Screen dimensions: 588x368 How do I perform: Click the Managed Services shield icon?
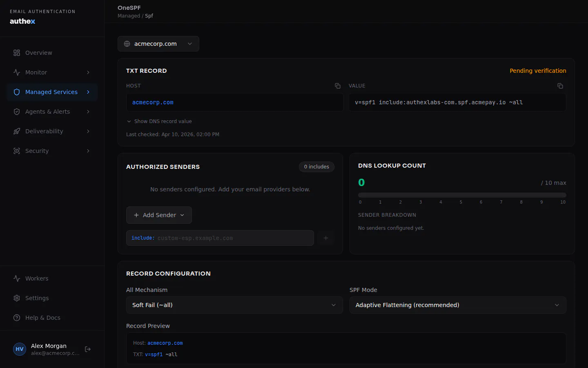(x=17, y=92)
